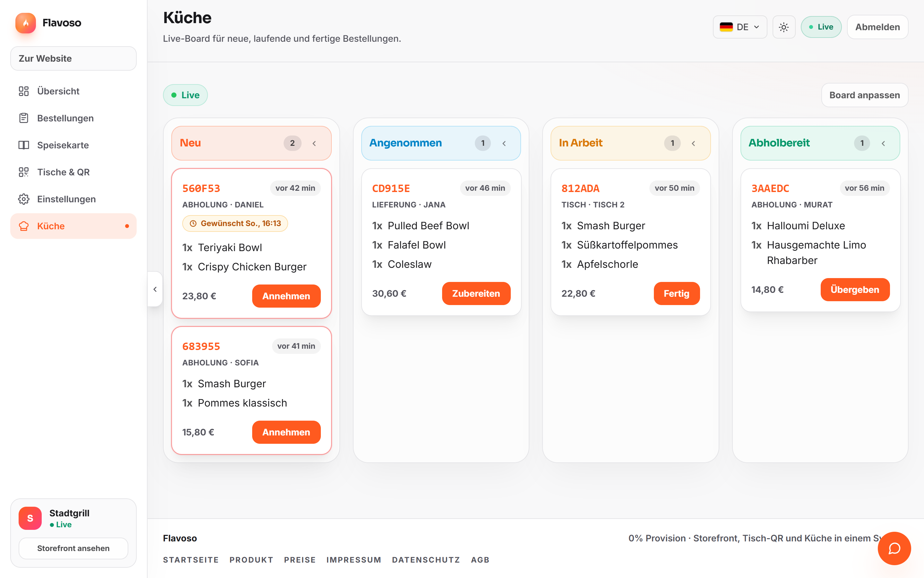Open the chat support bubble icon

click(894, 548)
